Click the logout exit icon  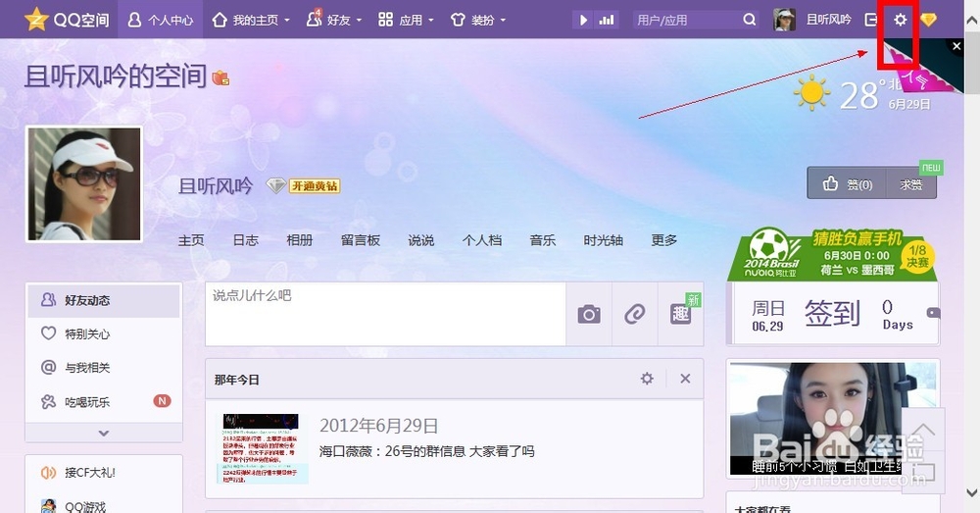click(x=870, y=20)
